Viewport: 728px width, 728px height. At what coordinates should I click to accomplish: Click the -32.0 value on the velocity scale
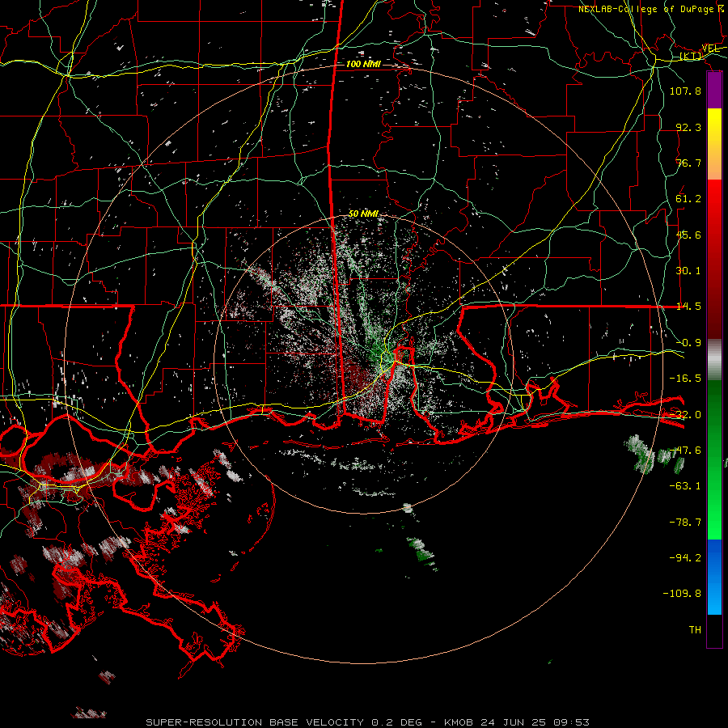pos(685,415)
